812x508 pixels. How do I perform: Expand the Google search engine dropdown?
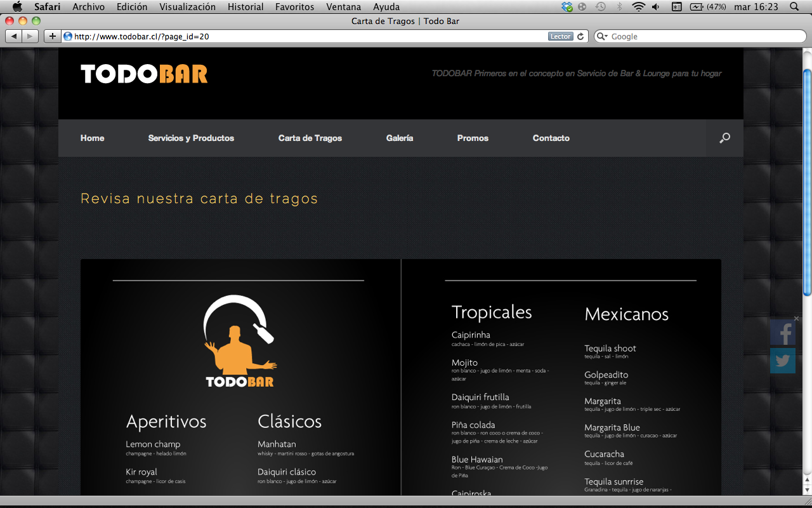603,36
